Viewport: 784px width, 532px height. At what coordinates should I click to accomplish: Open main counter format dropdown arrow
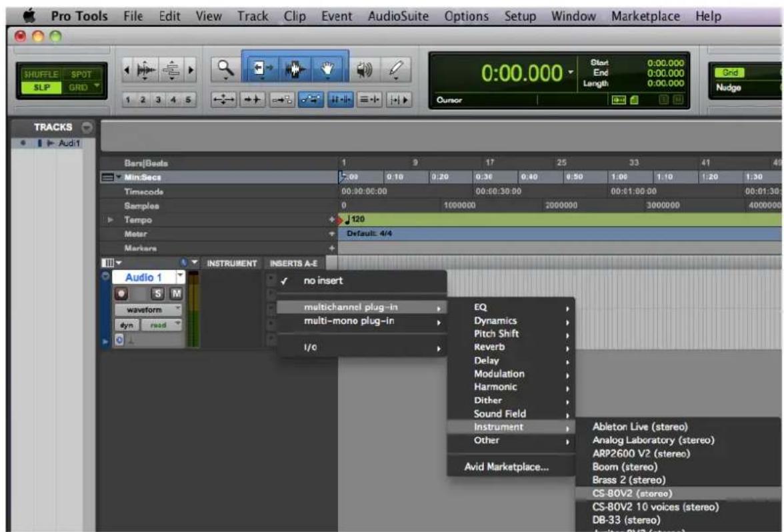coord(571,73)
